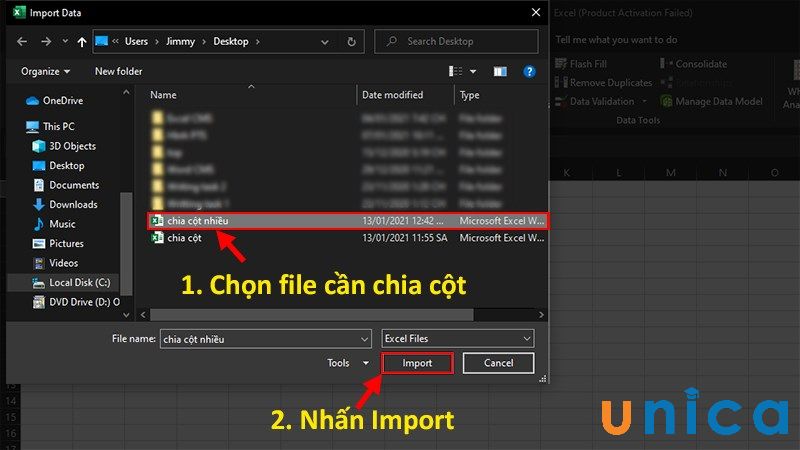Click the horizontal scrollbar right arrow

click(x=541, y=315)
